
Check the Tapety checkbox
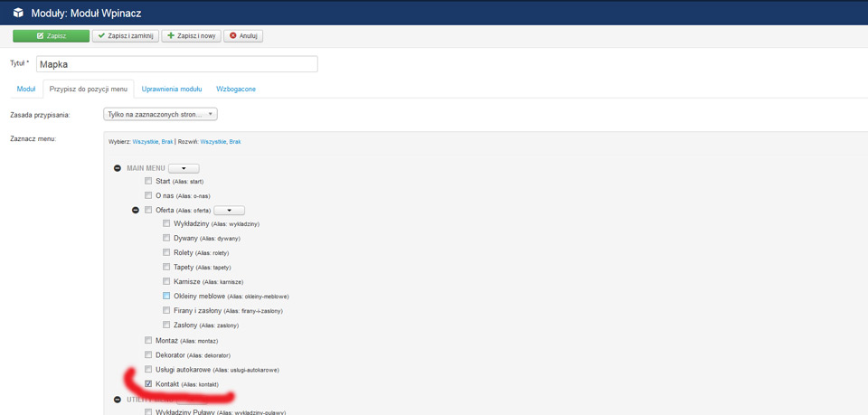166,267
